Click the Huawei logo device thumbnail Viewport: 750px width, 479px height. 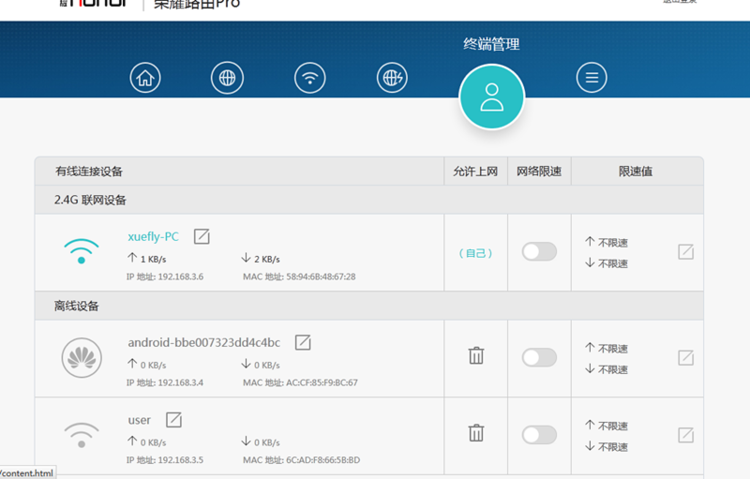(82, 357)
